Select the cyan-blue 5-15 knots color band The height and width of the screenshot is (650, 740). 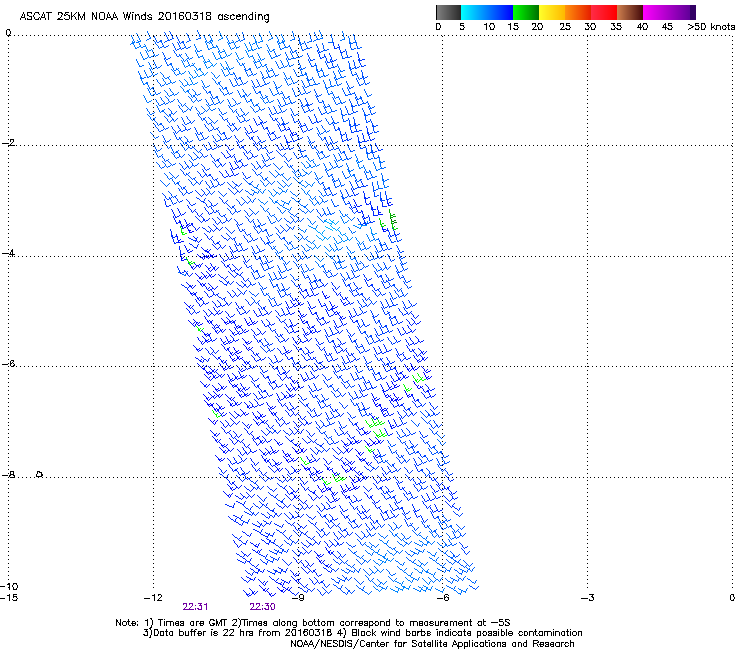pyautogui.click(x=487, y=12)
